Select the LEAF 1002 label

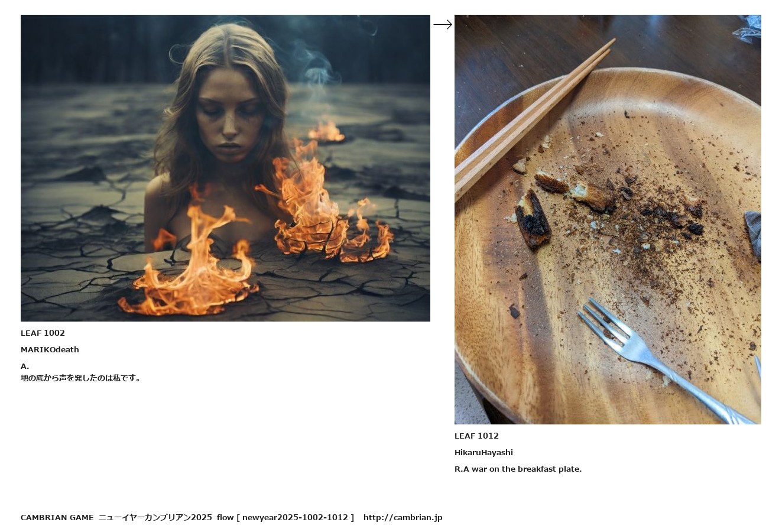43,333
